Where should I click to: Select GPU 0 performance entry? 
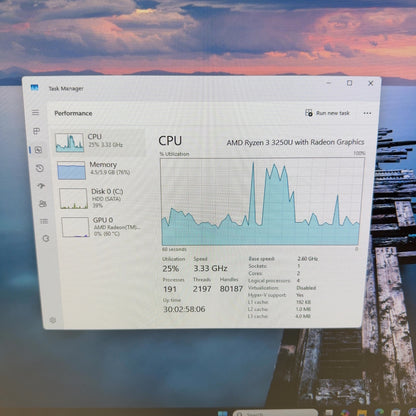[x=103, y=227]
